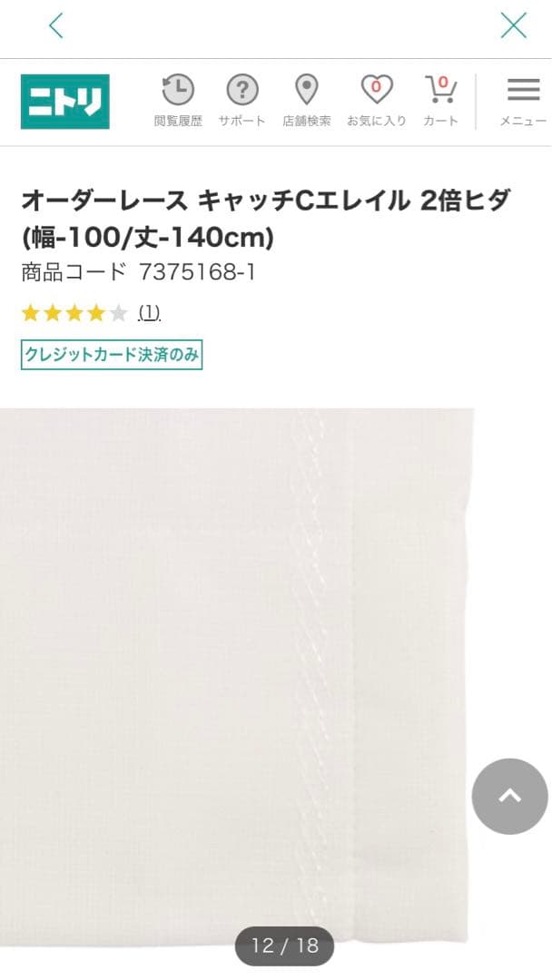Viewport: 552px width, 980px height.
Task: Click the 店舗検索 label
Action: tap(306, 122)
